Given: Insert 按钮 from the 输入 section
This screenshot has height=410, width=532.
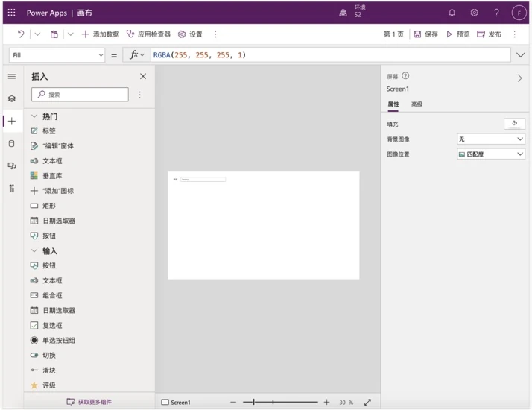Looking at the screenshot, I should point(42,265).
